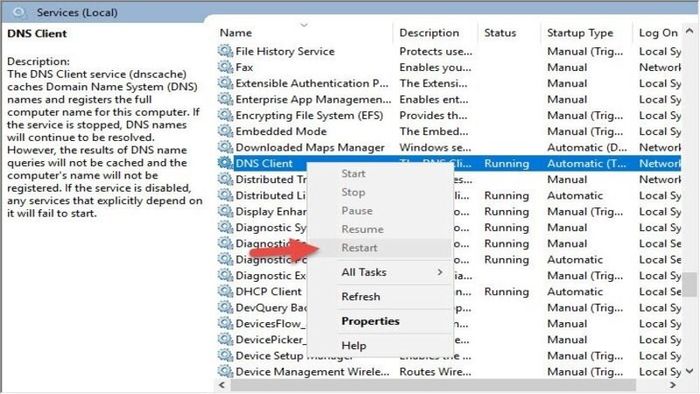Click the vertical scrollbar thumb
The image size is (700, 394).
tap(690, 285)
